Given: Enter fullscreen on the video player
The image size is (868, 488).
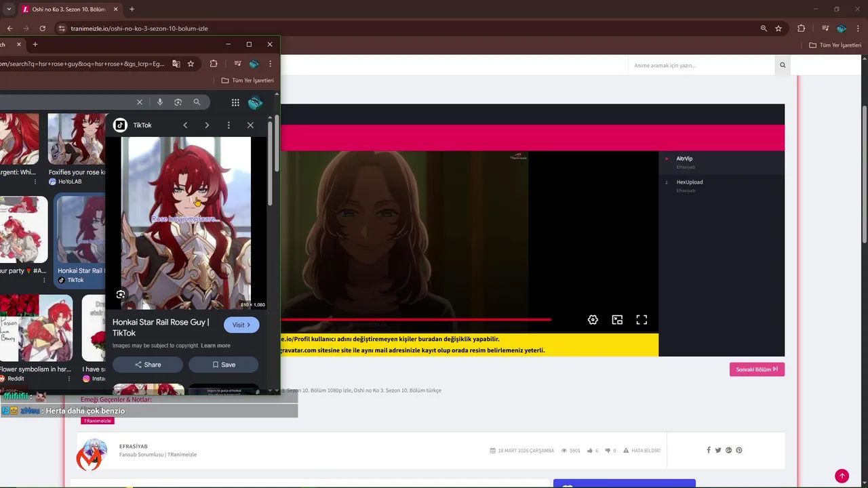Looking at the screenshot, I should coord(642,320).
